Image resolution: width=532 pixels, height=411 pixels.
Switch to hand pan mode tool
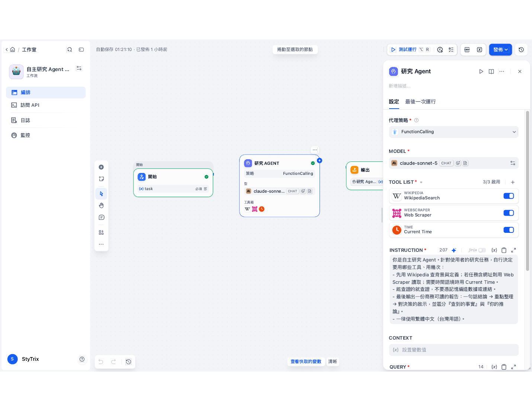[x=101, y=206]
